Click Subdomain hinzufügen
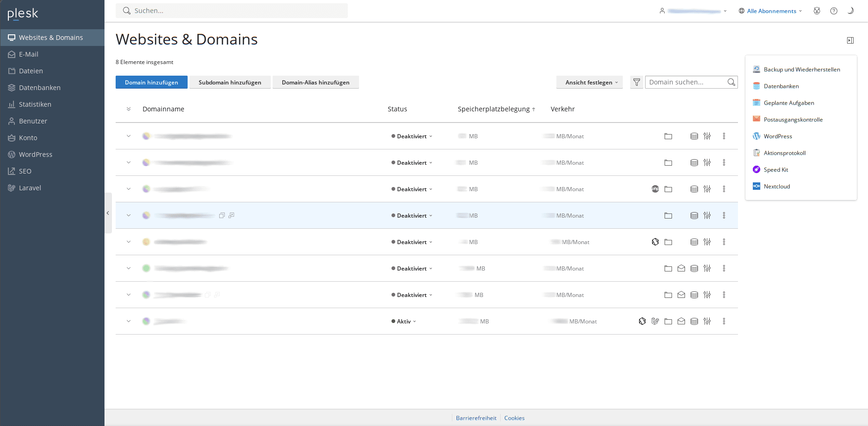Image resolution: width=868 pixels, height=426 pixels. 230,82
